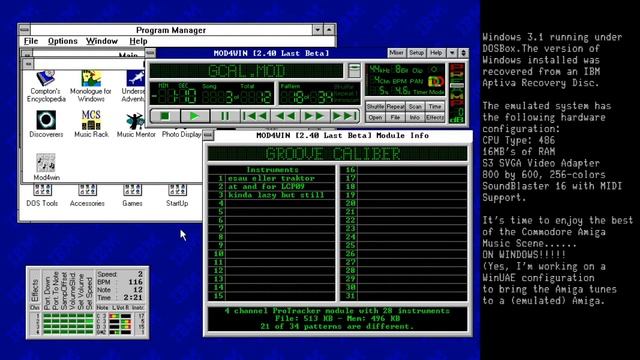Toggle the Effects panel button
The width and height of the screenshot is (640, 360).
[435, 118]
